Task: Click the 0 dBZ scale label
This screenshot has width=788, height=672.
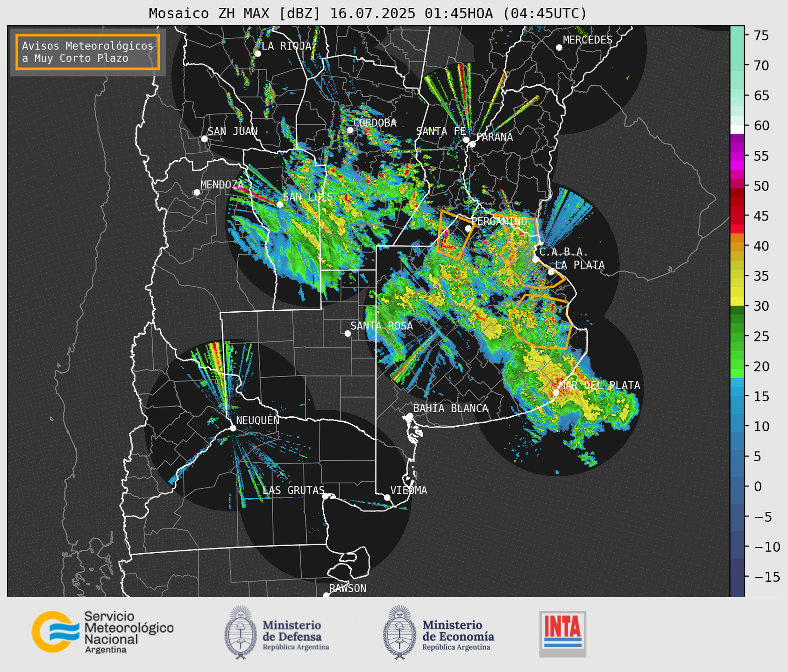Action: click(x=757, y=487)
